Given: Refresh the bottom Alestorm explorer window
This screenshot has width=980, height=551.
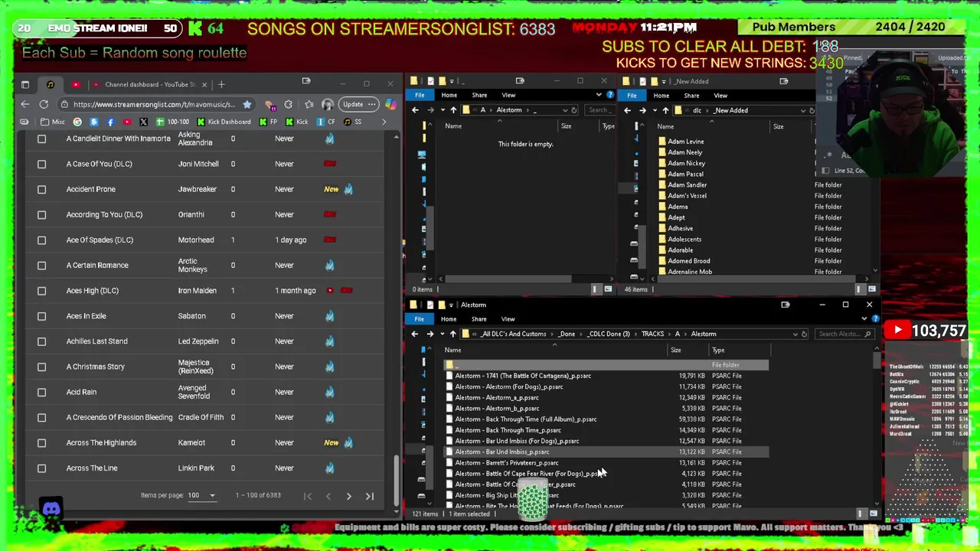Looking at the screenshot, I should (x=804, y=334).
